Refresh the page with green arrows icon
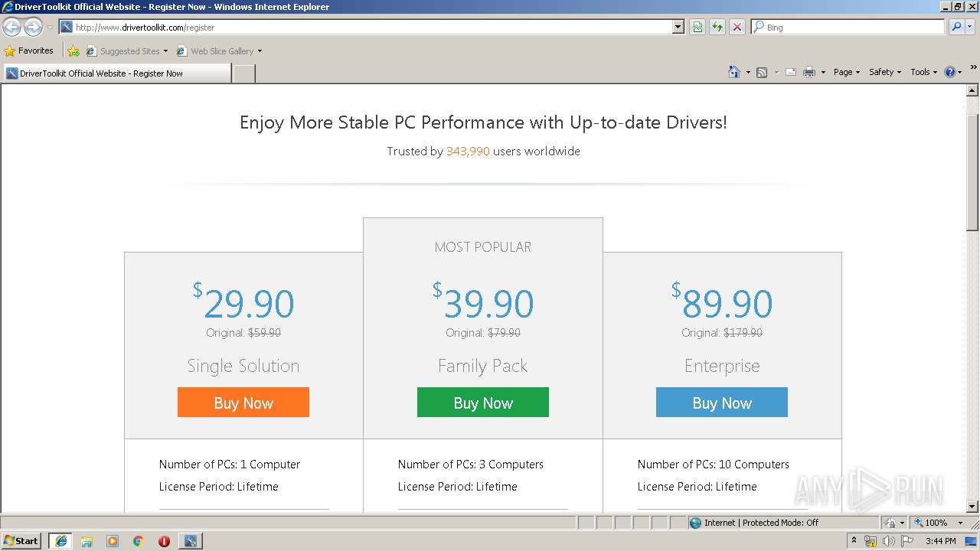The image size is (980, 551). [717, 27]
